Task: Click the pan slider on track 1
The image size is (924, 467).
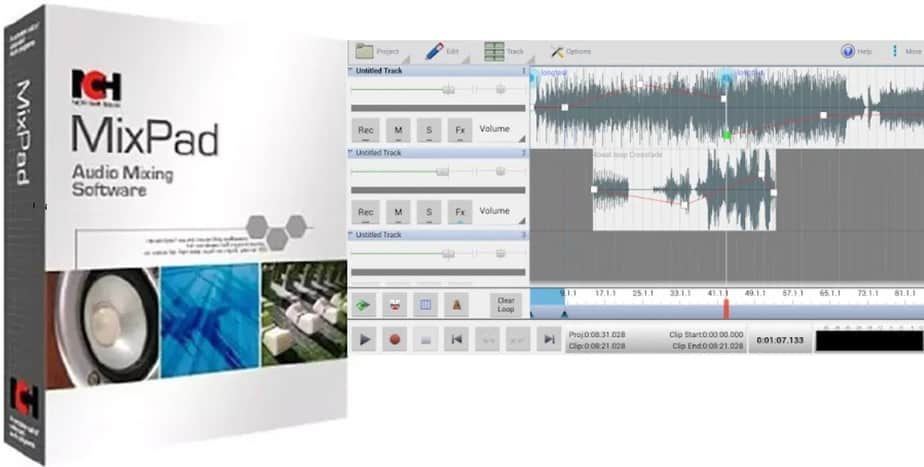Action: coord(501,90)
